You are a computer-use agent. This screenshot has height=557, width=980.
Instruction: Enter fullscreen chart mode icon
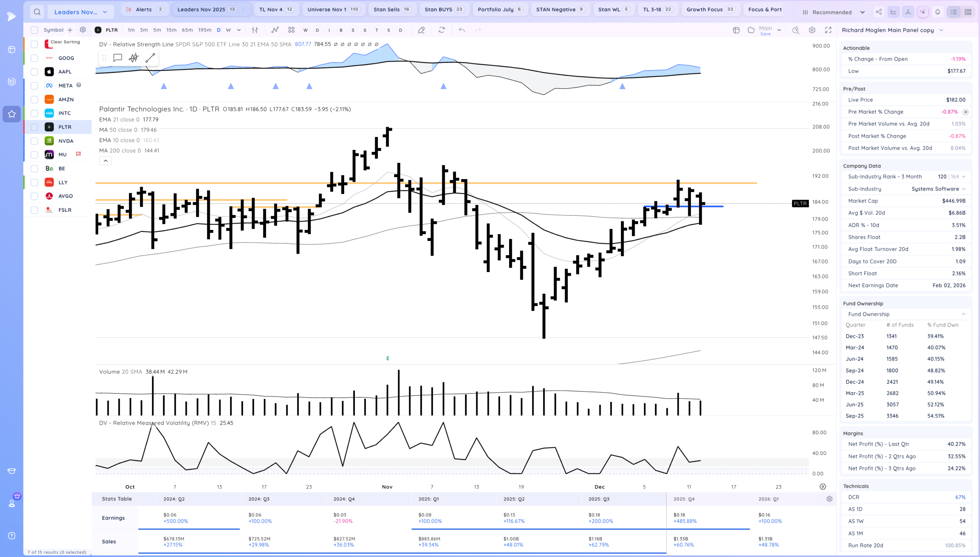[x=828, y=30]
